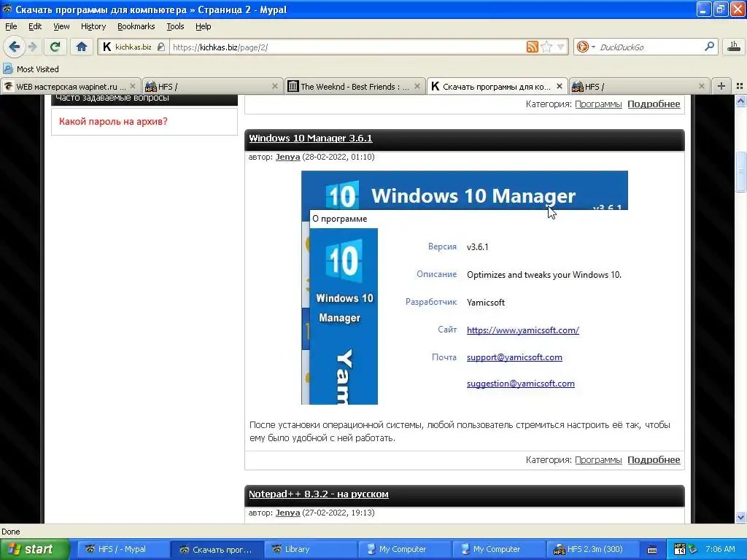
Task: Close the Скачать программы tab
Action: click(x=560, y=86)
